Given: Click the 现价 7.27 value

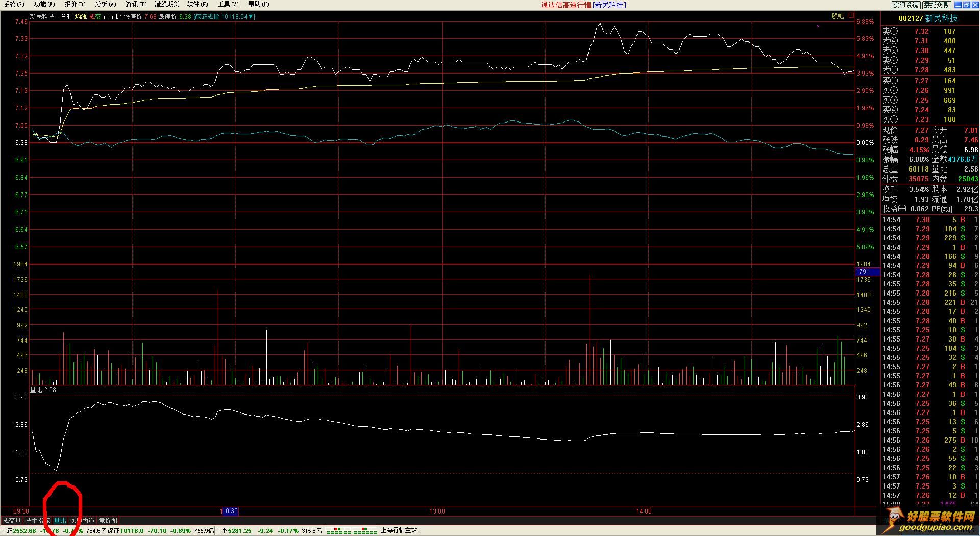Looking at the screenshot, I should point(922,130).
